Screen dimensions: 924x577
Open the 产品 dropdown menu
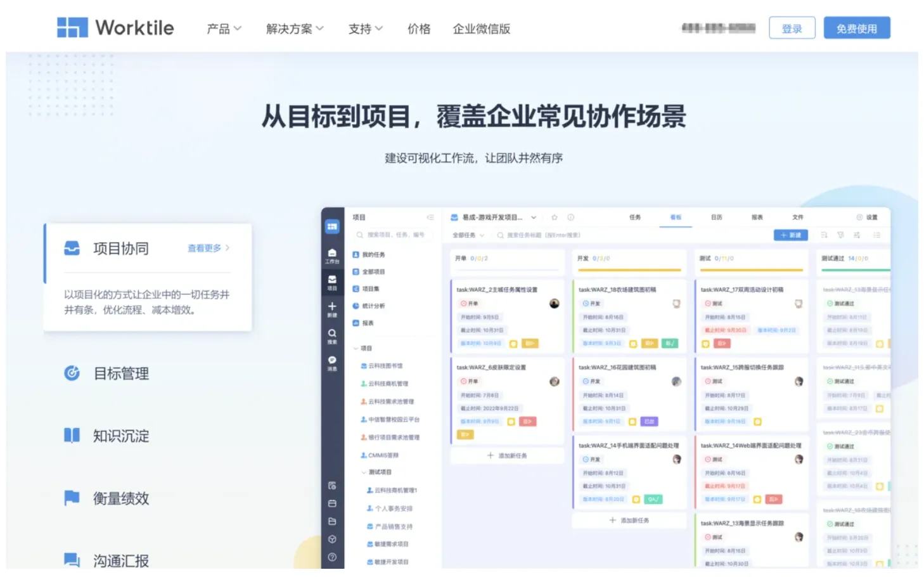224,29
